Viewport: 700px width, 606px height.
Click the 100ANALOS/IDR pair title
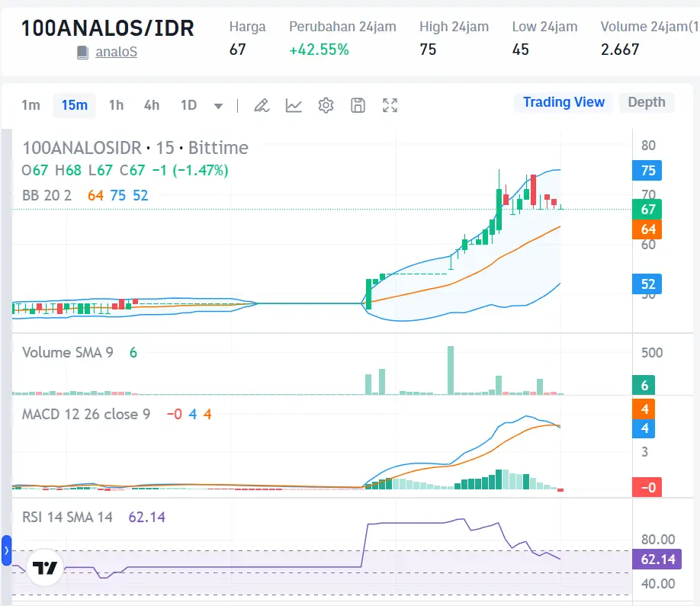point(107,27)
